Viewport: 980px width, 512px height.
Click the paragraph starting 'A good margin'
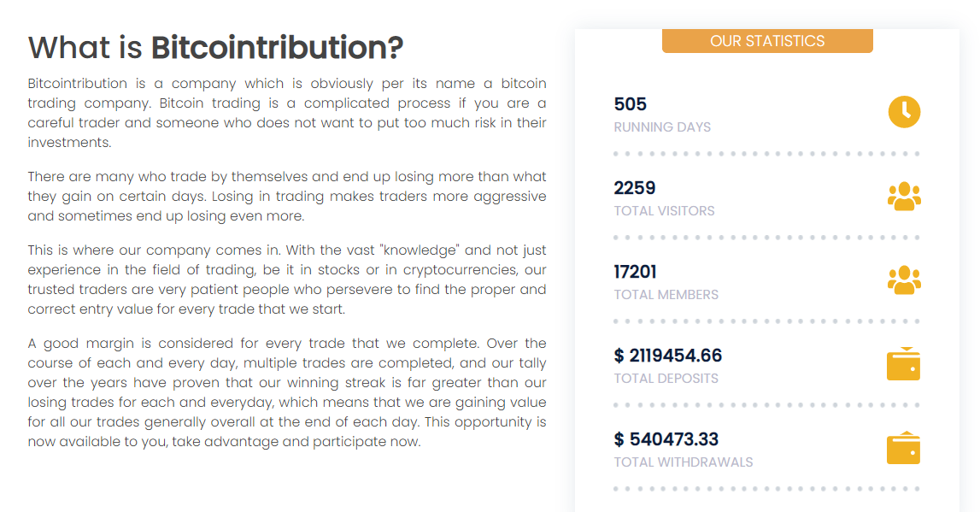pos(287,392)
